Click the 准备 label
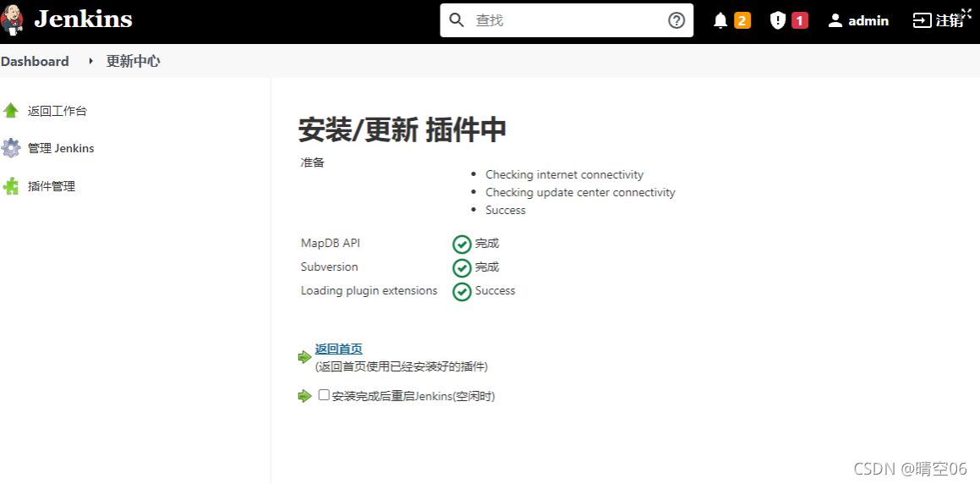Image resolution: width=980 pixels, height=484 pixels. pyautogui.click(x=313, y=162)
